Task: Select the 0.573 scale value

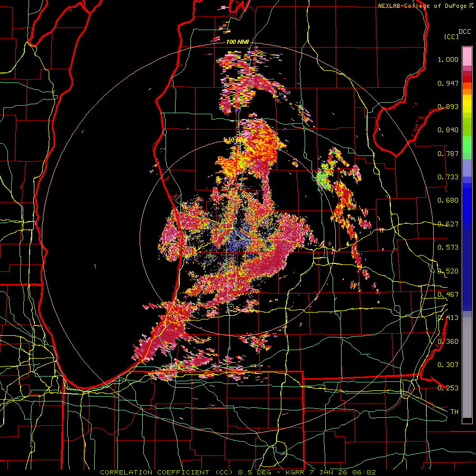Action: 448,248
